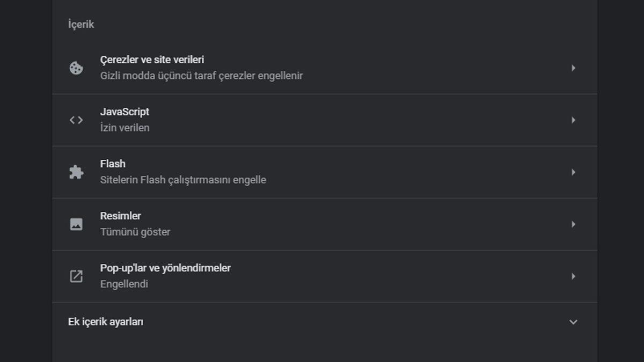Select the pop-up redirect icon

click(76, 276)
